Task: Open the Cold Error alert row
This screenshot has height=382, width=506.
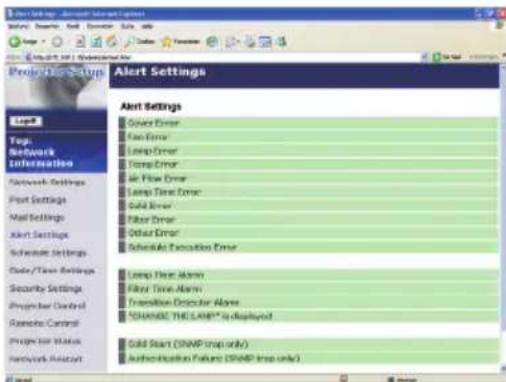Action: pyautogui.click(x=309, y=206)
